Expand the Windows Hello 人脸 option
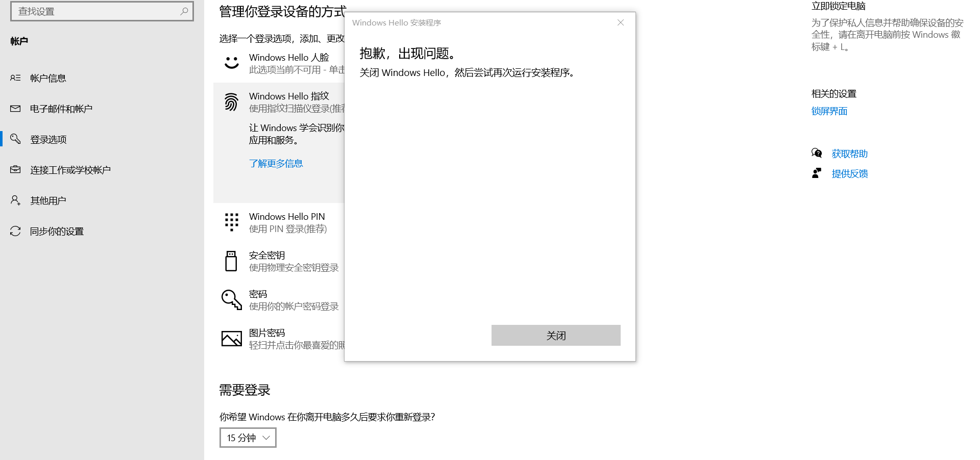Image resolution: width=980 pixels, height=460 pixels. [279, 63]
